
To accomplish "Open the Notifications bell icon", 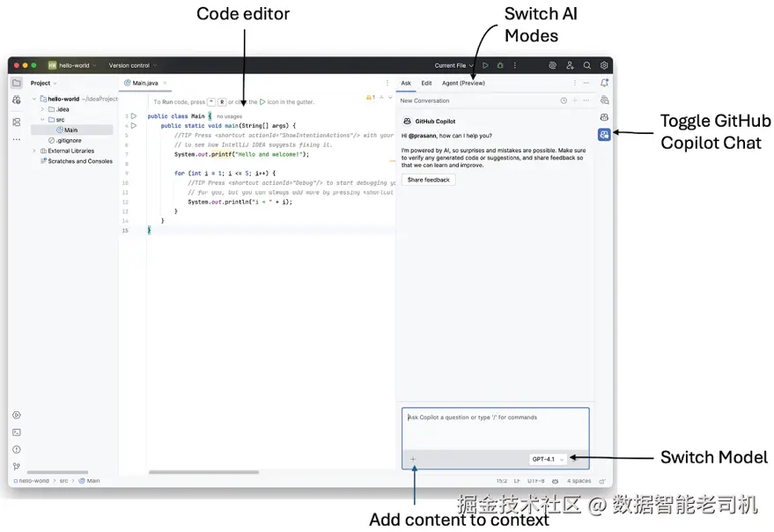I will click(x=604, y=83).
